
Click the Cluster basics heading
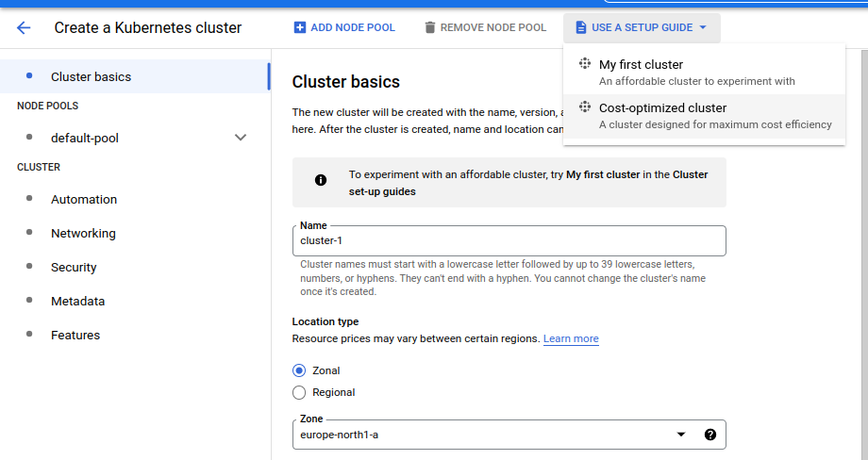(x=346, y=82)
